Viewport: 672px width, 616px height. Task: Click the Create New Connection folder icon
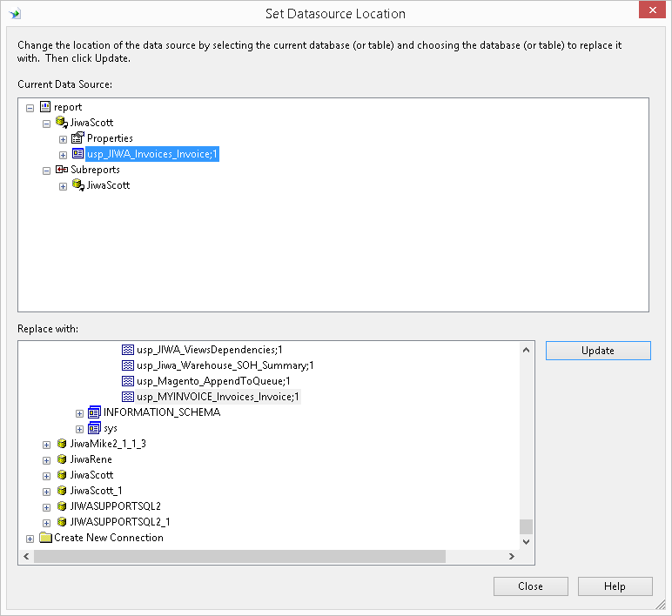[x=45, y=538]
